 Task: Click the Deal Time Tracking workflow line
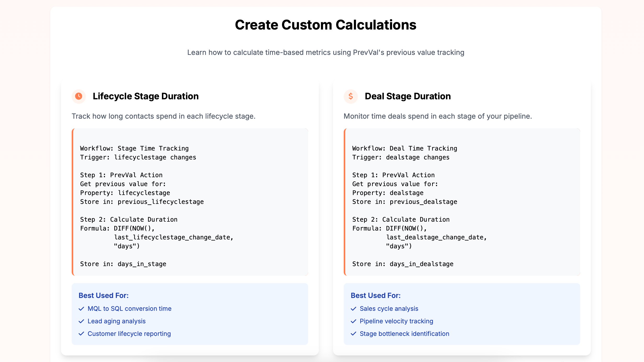coord(404,148)
